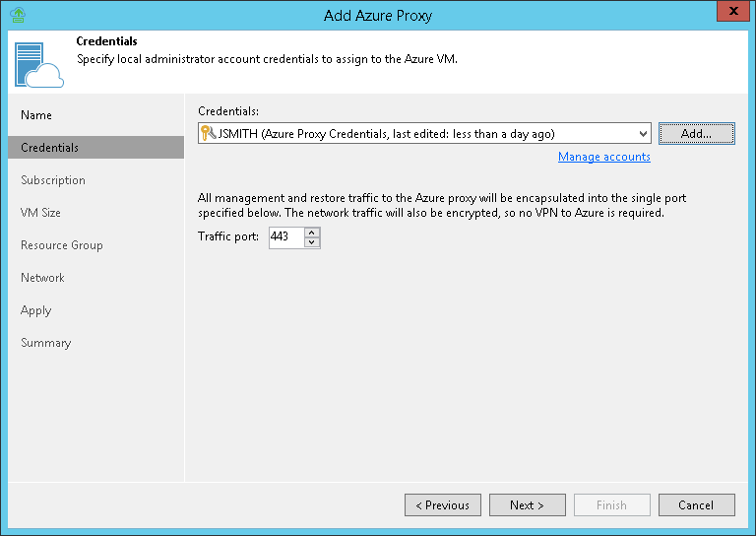The image size is (756, 536).
Task: Jump to the Resource Group step
Action: (61, 245)
